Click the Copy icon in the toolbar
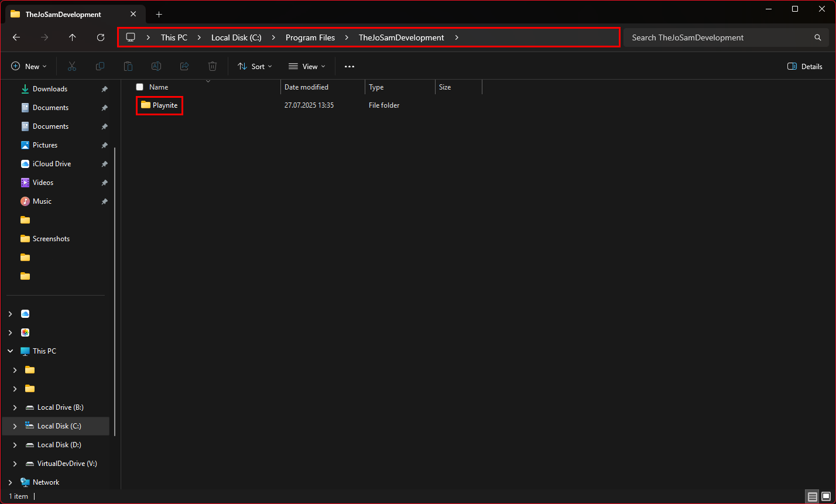Image resolution: width=836 pixels, height=504 pixels. (x=100, y=66)
